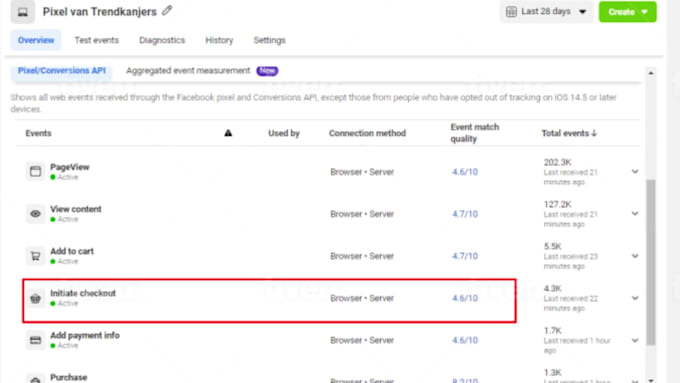Image resolution: width=680 pixels, height=383 pixels.
Task: Open the Last 28 days date dropdown
Action: point(546,12)
